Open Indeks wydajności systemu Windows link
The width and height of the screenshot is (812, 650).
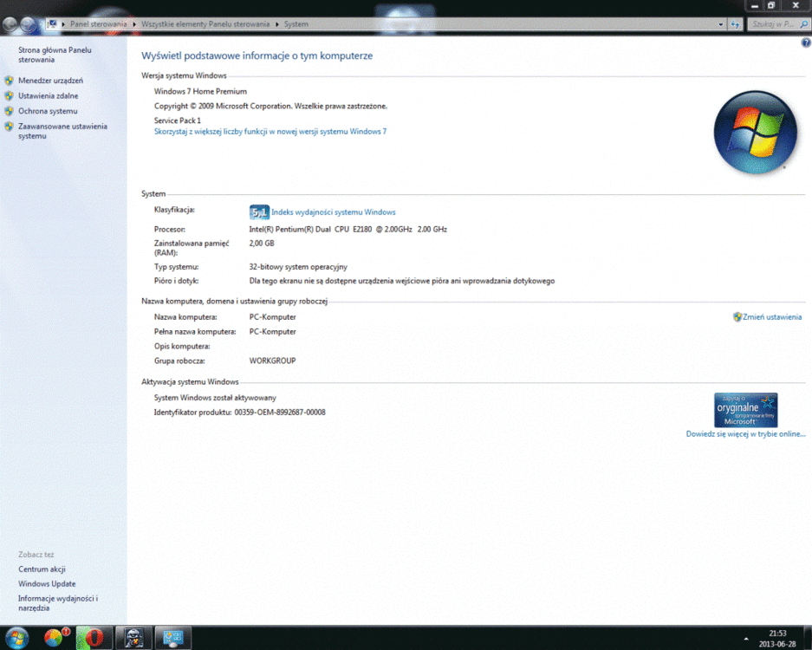(334, 212)
